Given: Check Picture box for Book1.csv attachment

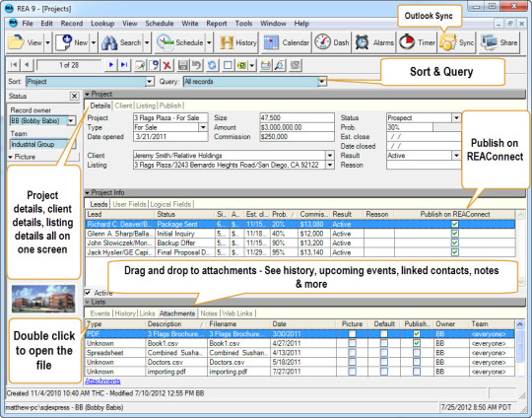Looking at the screenshot, I should pos(352,343).
